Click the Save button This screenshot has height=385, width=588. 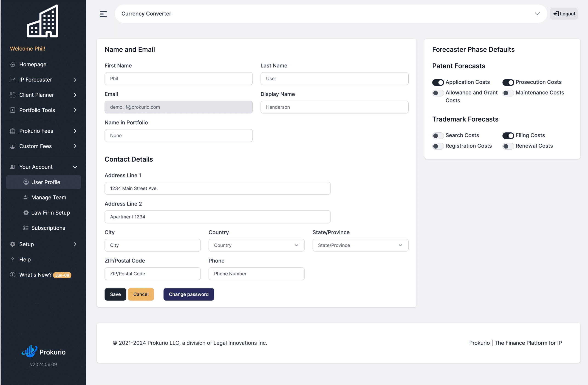click(x=115, y=294)
